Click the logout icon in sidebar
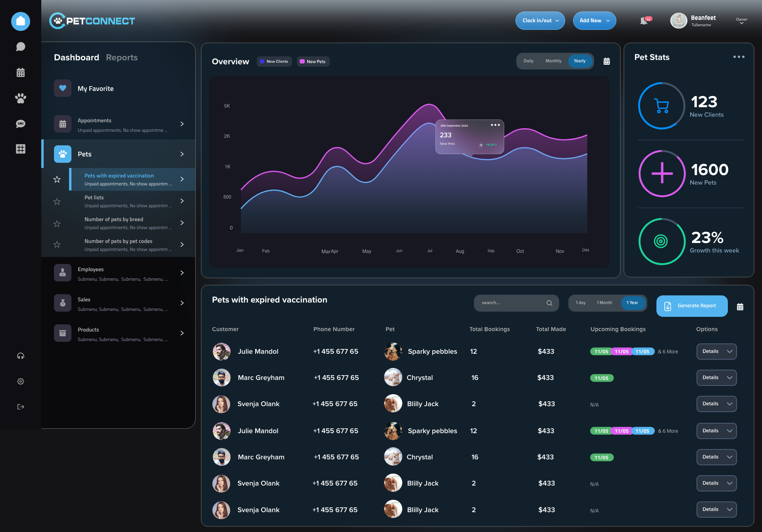This screenshot has width=762, height=532. (x=21, y=407)
